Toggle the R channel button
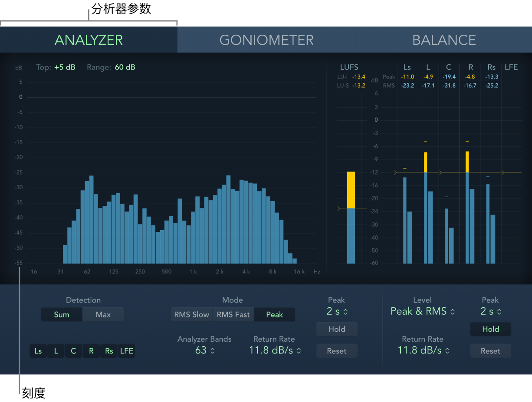532x402 pixels. pyautogui.click(x=91, y=351)
